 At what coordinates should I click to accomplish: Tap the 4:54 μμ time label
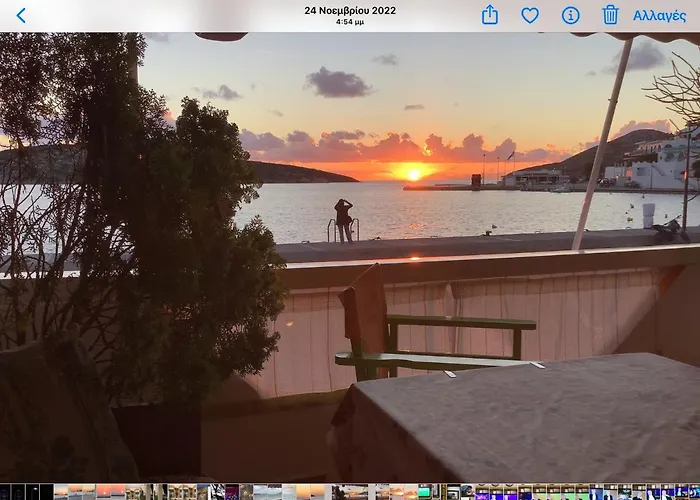point(350,21)
